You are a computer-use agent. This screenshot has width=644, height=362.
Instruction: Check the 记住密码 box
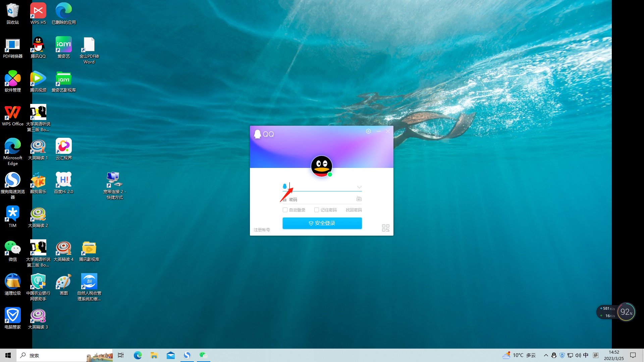click(316, 210)
